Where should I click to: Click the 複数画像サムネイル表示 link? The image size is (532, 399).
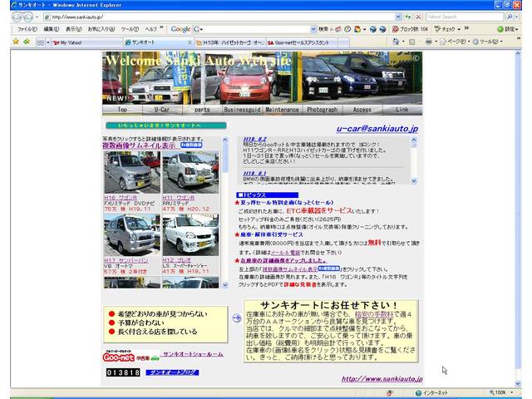click(139, 145)
